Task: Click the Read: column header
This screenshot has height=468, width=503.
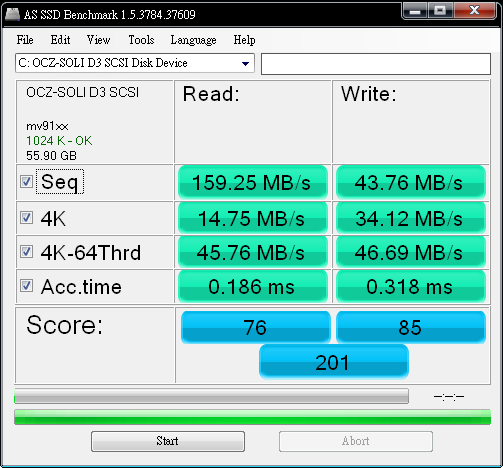Action: point(211,94)
